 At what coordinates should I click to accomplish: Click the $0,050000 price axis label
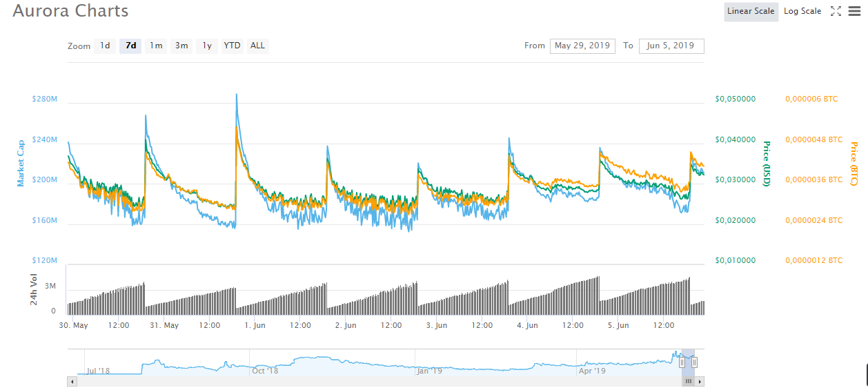tap(735, 99)
